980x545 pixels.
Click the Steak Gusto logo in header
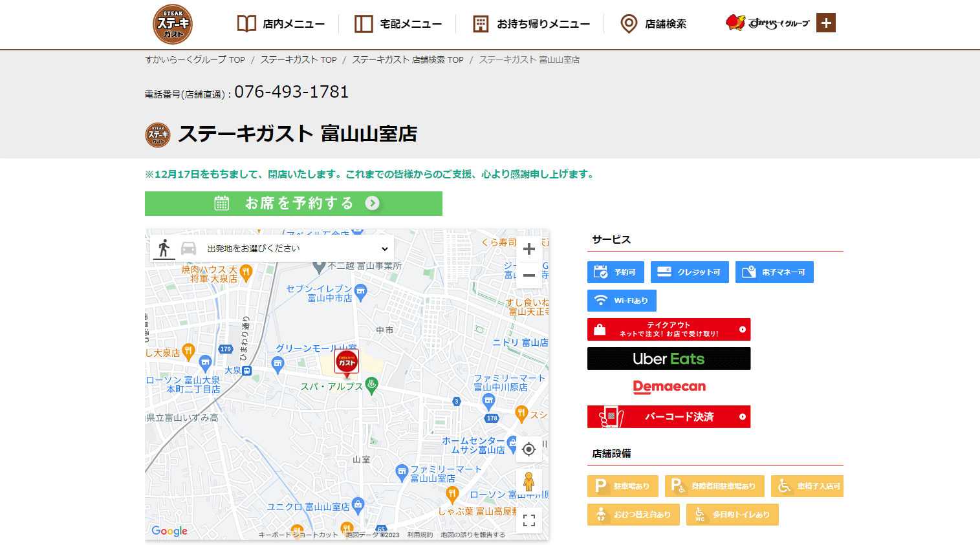click(x=173, y=25)
